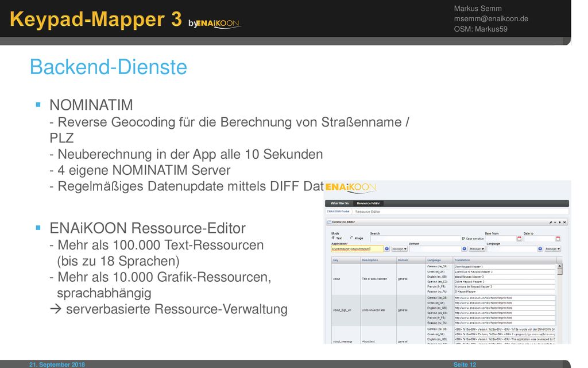Open the Date to calendar picker

click(x=558, y=239)
